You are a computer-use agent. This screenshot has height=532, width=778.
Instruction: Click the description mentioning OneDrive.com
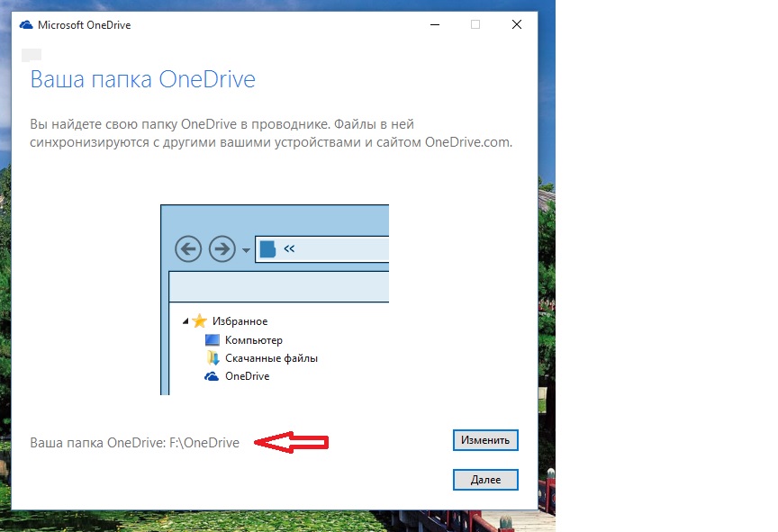pyautogui.click(x=271, y=133)
